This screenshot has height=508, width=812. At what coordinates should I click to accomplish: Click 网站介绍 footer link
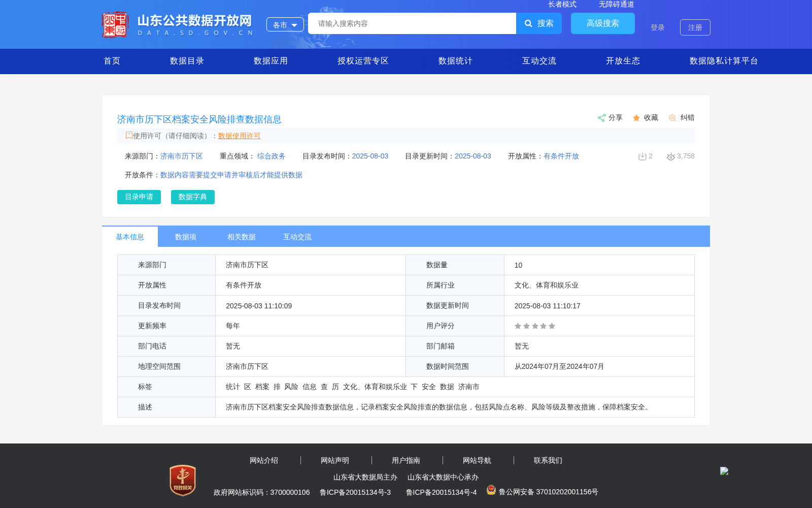[264, 460]
